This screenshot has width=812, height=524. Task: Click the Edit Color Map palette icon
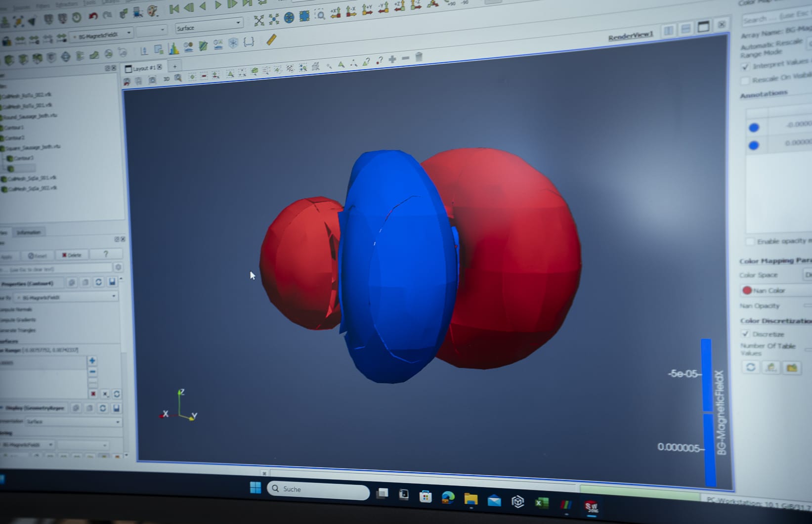click(152, 10)
